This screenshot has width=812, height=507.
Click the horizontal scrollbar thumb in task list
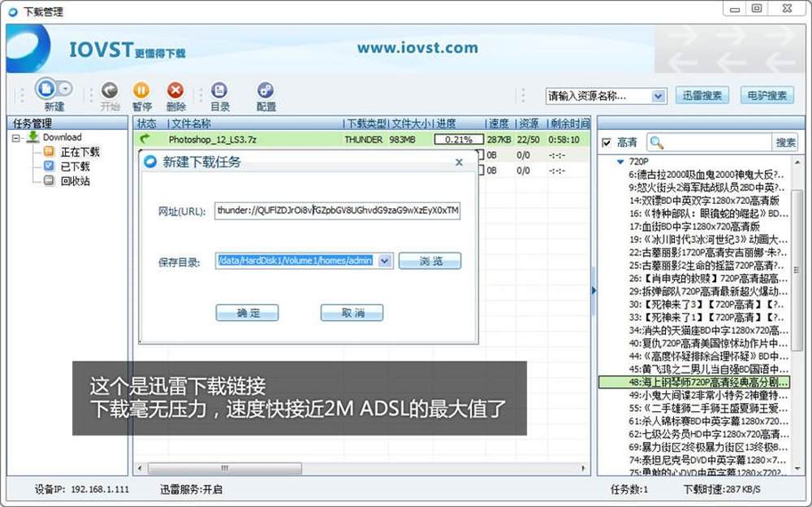[x=225, y=468]
